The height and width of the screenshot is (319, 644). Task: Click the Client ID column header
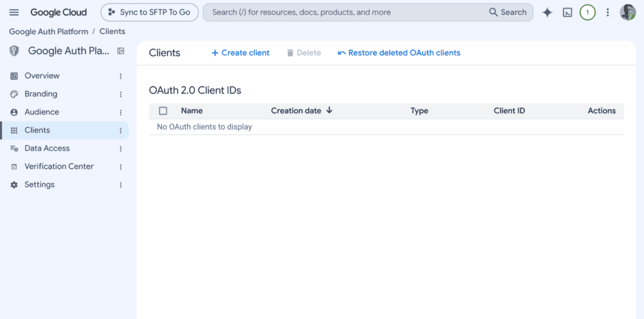pos(509,111)
